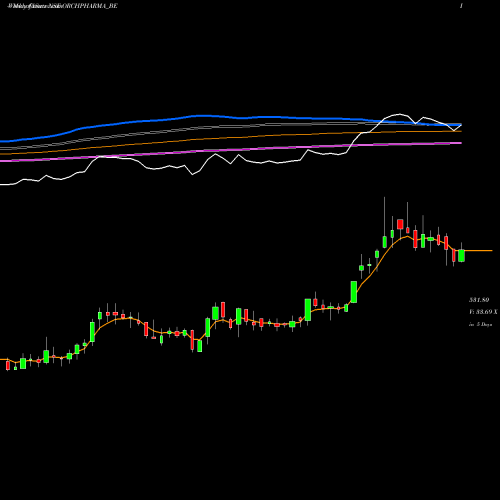
Task: Click the price value 331.89
Action: coord(479,300)
